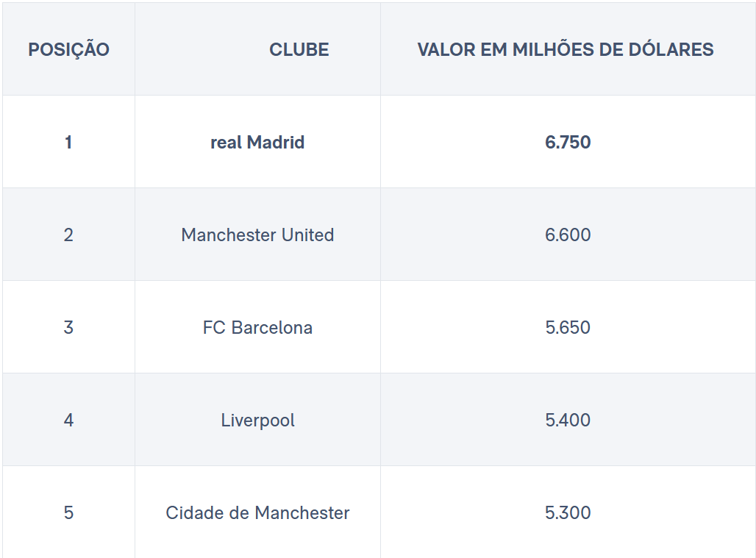
Task: Select the FC Barcelona club cell
Action: pos(258,326)
